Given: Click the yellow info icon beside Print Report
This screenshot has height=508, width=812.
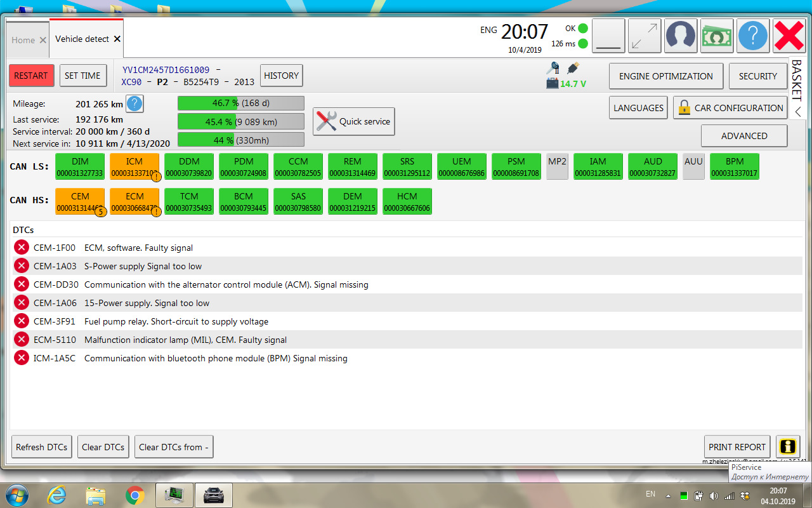Looking at the screenshot, I should point(788,446).
